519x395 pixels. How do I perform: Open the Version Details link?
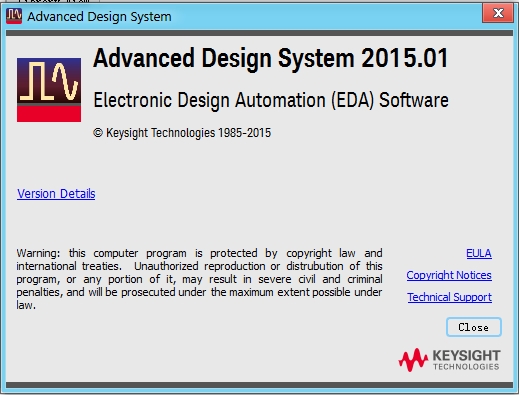[56, 194]
